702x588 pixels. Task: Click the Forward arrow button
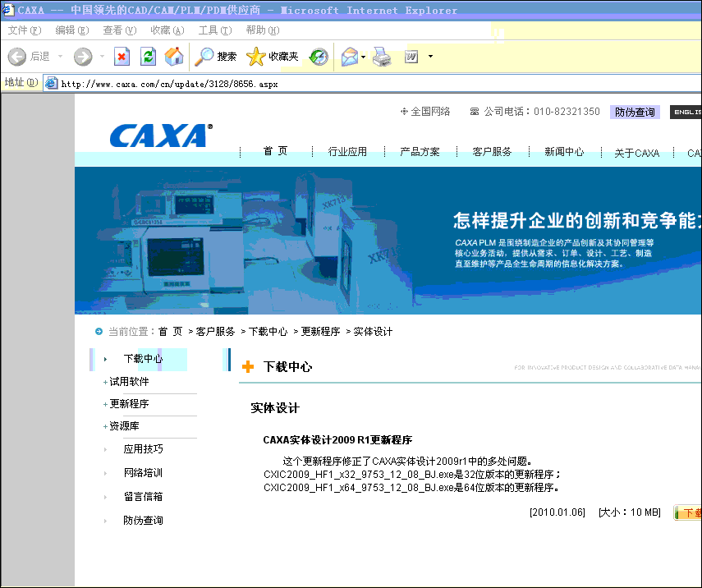click(83, 57)
